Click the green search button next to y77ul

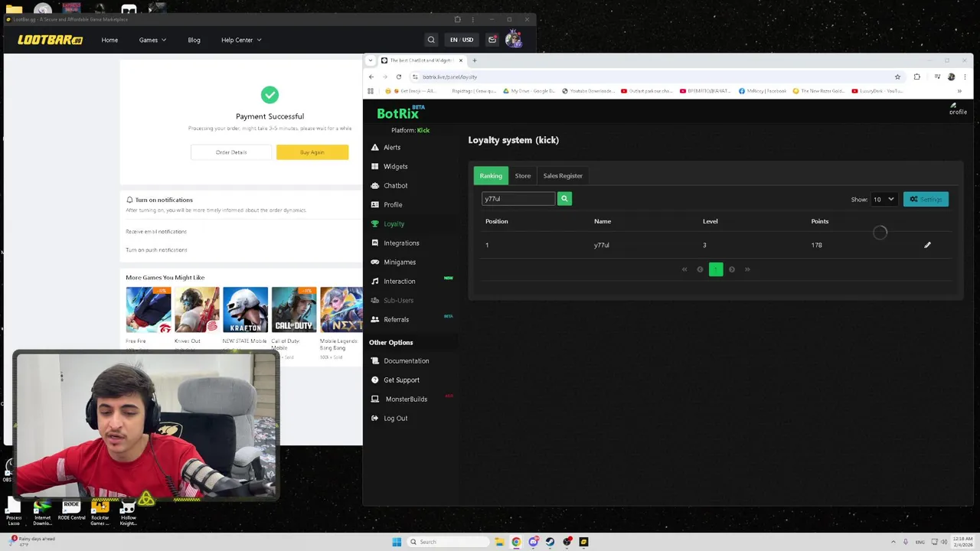tap(564, 199)
